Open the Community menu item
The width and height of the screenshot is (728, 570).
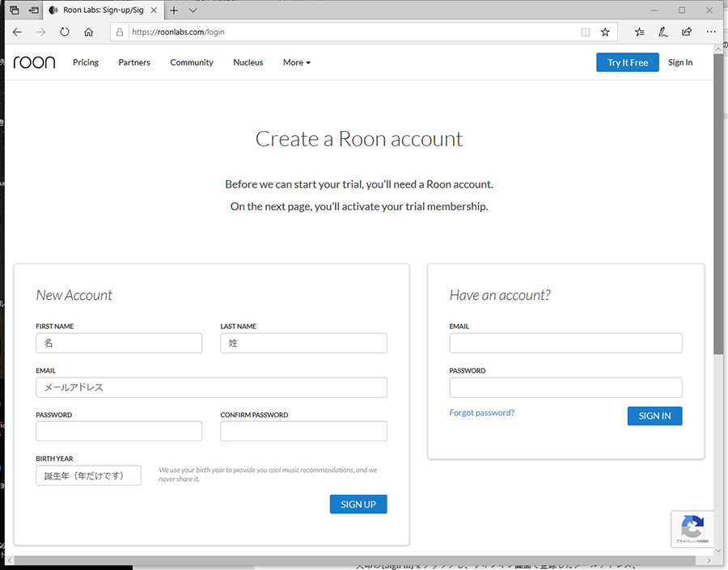tap(192, 62)
